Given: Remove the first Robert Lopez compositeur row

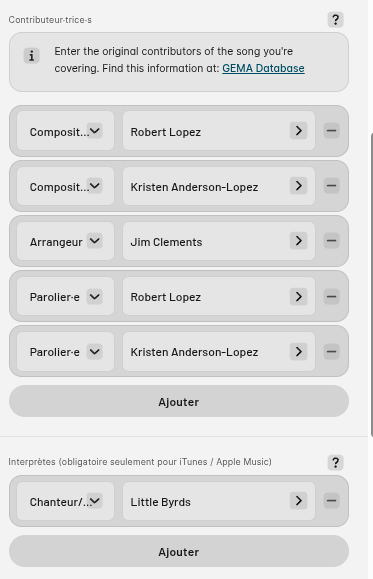Looking at the screenshot, I should 332,131.
